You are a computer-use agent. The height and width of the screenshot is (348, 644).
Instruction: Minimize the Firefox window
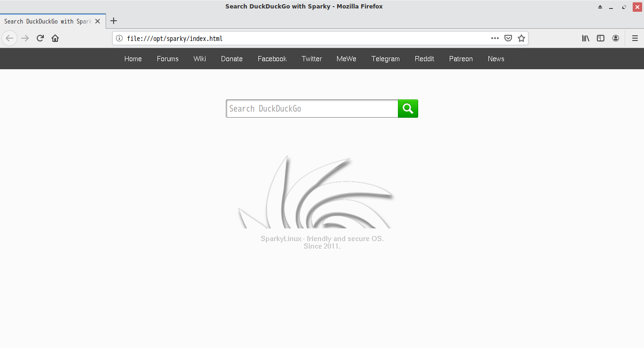tap(611, 7)
